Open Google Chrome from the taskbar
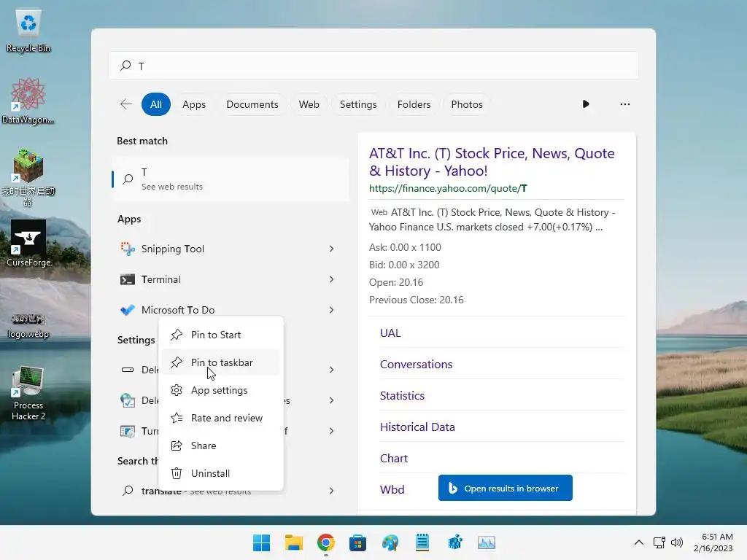The width and height of the screenshot is (747, 560). click(x=326, y=542)
